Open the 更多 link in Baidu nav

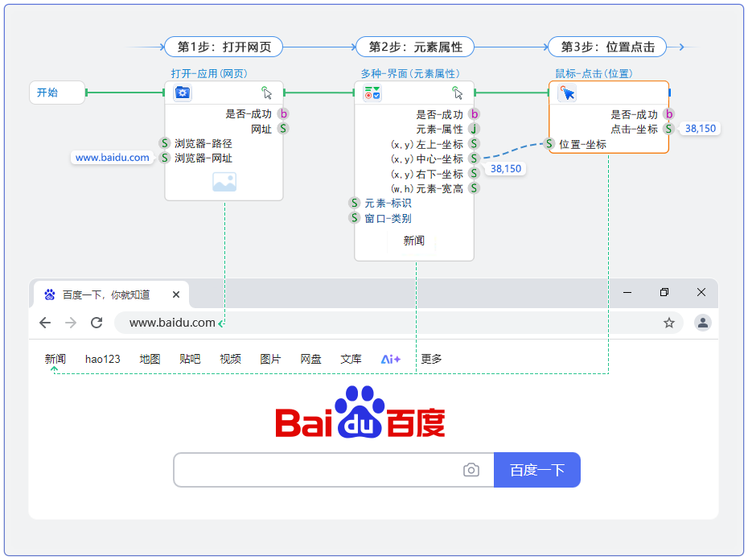coord(431,359)
